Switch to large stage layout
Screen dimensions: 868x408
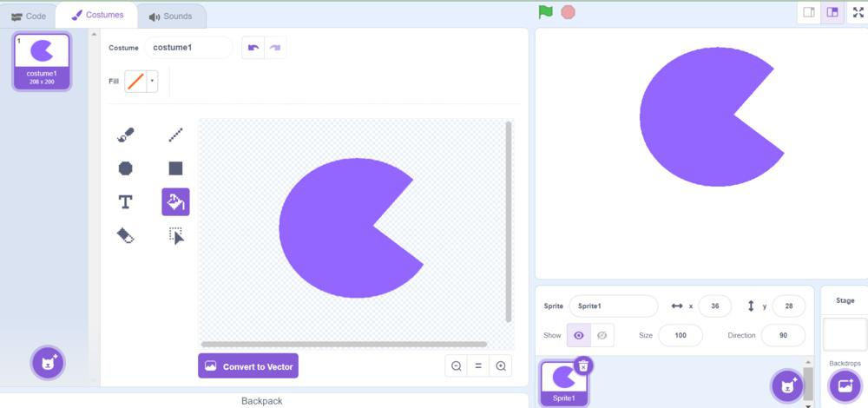832,12
